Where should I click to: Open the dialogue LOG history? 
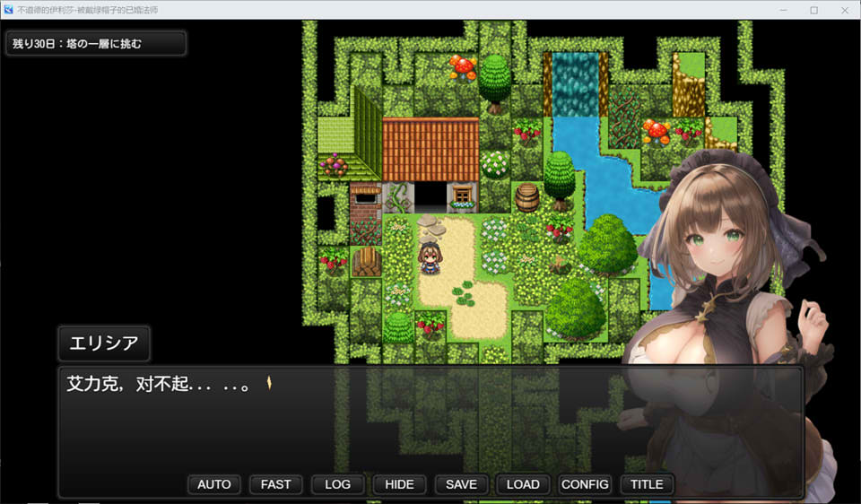point(337,484)
